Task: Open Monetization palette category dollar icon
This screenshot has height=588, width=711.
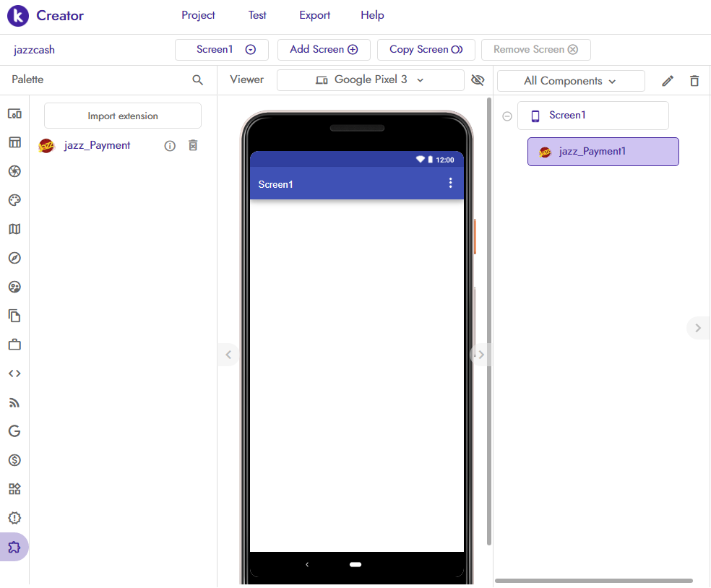Action: (14, 460)
